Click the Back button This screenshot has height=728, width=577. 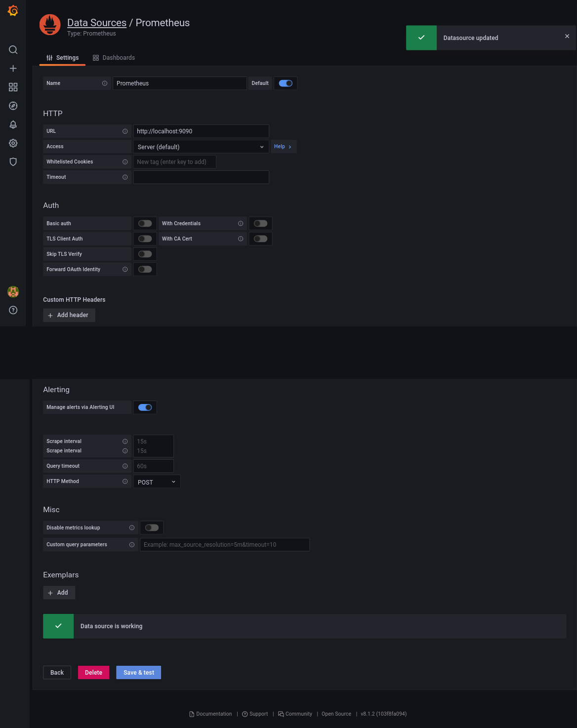pyautogui.click(x=57, y=673)
